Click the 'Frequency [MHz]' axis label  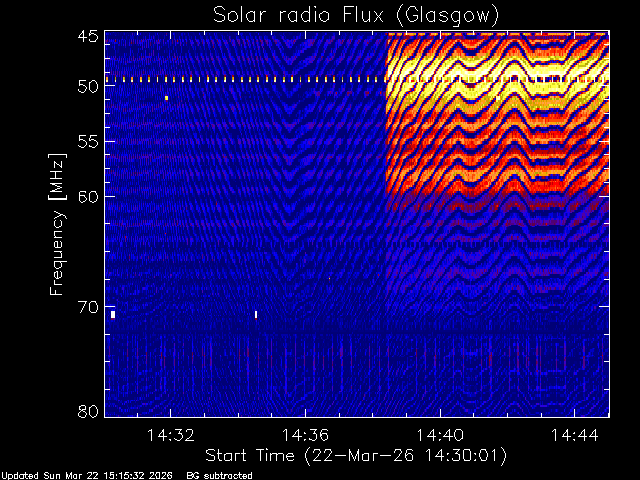(57, 224)
